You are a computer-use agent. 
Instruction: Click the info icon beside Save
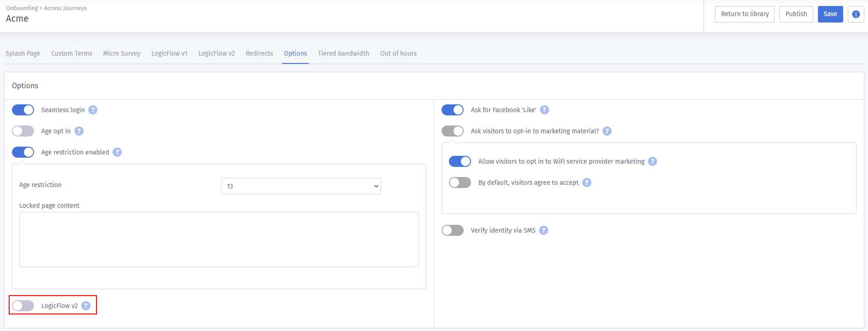[x=856, y=14]
